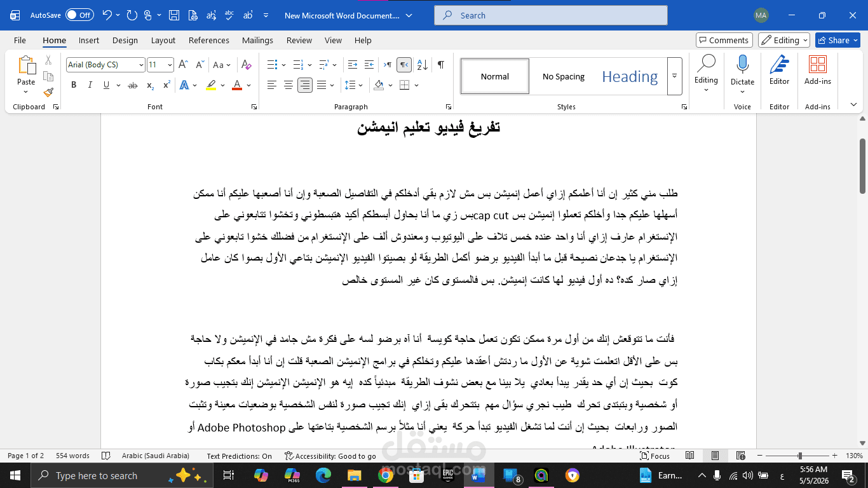
Task: Switch to the Insert tab
Action: click(x=89, y=40)
